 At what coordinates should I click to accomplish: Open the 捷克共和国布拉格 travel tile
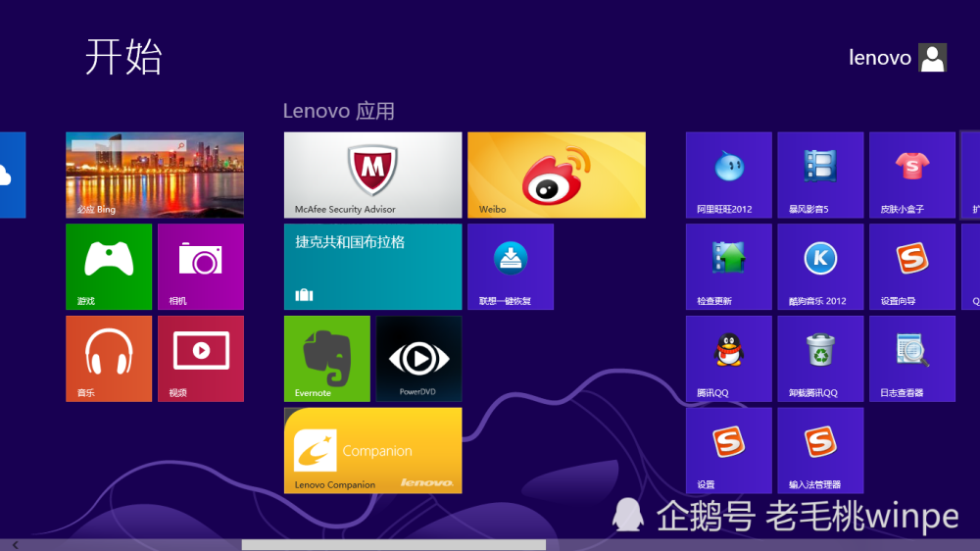[x=373, y=267]
